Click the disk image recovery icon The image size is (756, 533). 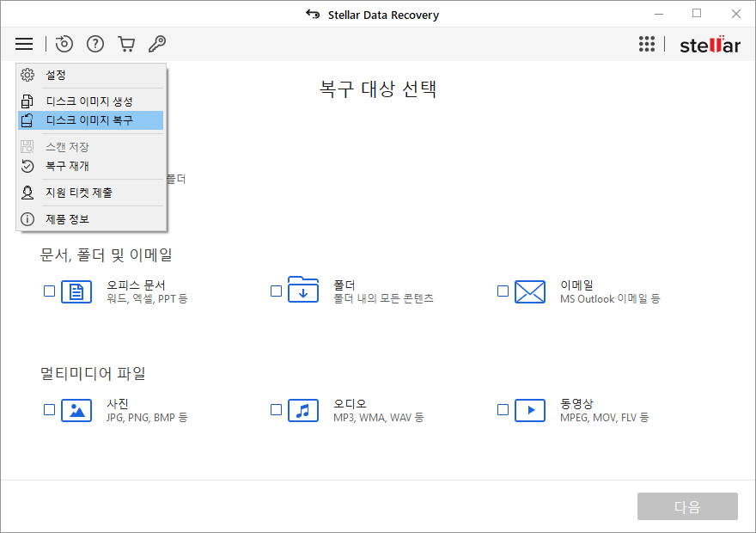[x=27, y=120]
